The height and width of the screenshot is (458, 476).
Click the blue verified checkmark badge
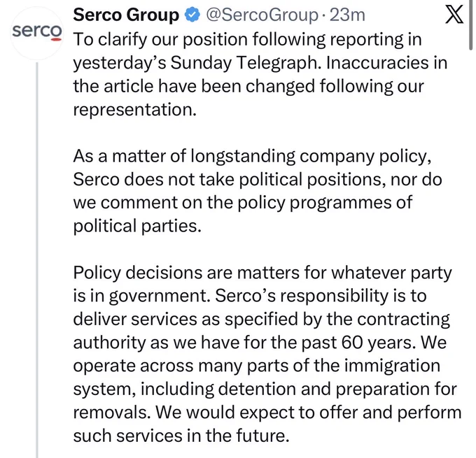[192, 15]
